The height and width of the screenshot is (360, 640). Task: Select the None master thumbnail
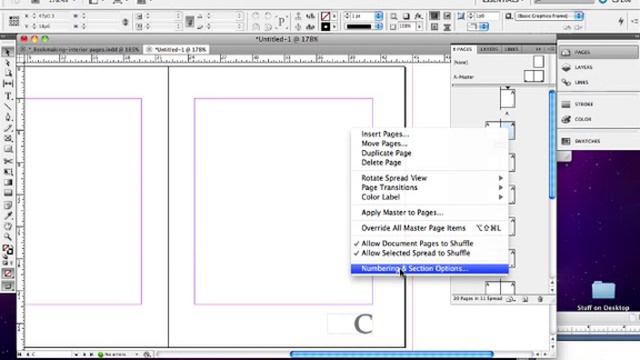[538, 62]
